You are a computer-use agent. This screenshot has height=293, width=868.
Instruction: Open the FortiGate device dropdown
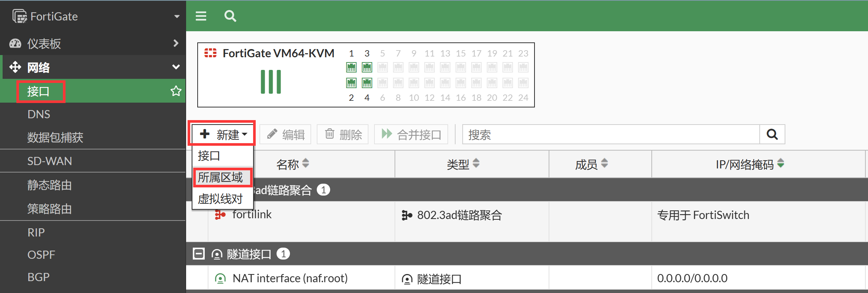[x=177, y=16]
